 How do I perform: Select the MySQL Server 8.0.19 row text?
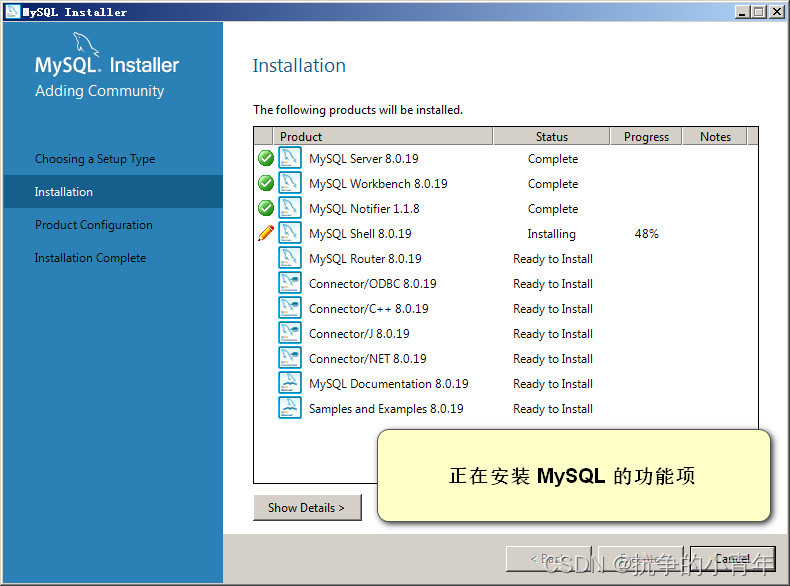click(x=363, y=159)
